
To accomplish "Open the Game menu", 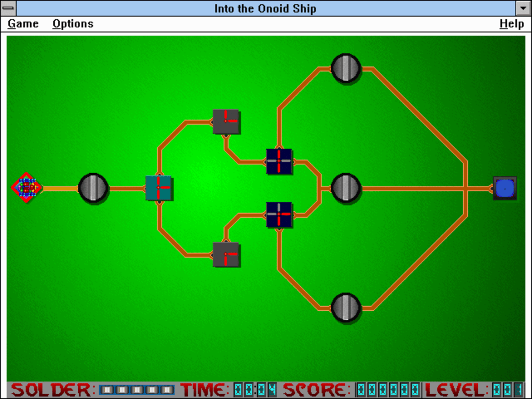I will [x=23, y=24].
